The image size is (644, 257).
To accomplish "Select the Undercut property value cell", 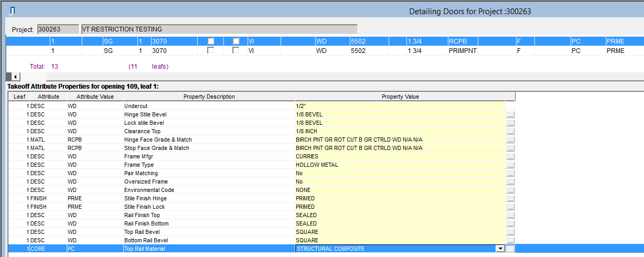I will 400,106.
